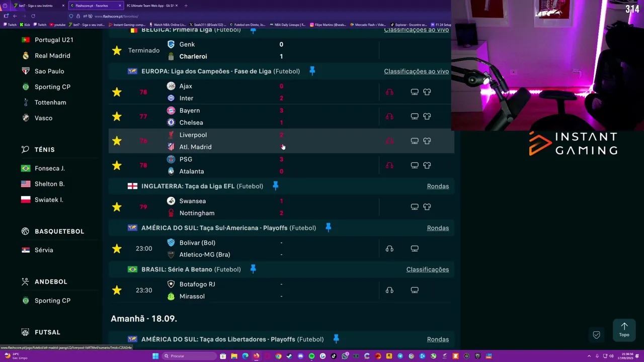Open live TV icon for Swansea vs Nottingham
The image size is (644, 362).
[x=415, y=207]
